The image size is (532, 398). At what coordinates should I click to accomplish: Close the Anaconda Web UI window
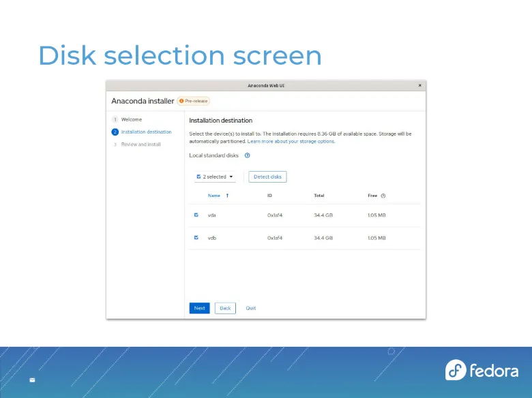click(x=420, y=85)
